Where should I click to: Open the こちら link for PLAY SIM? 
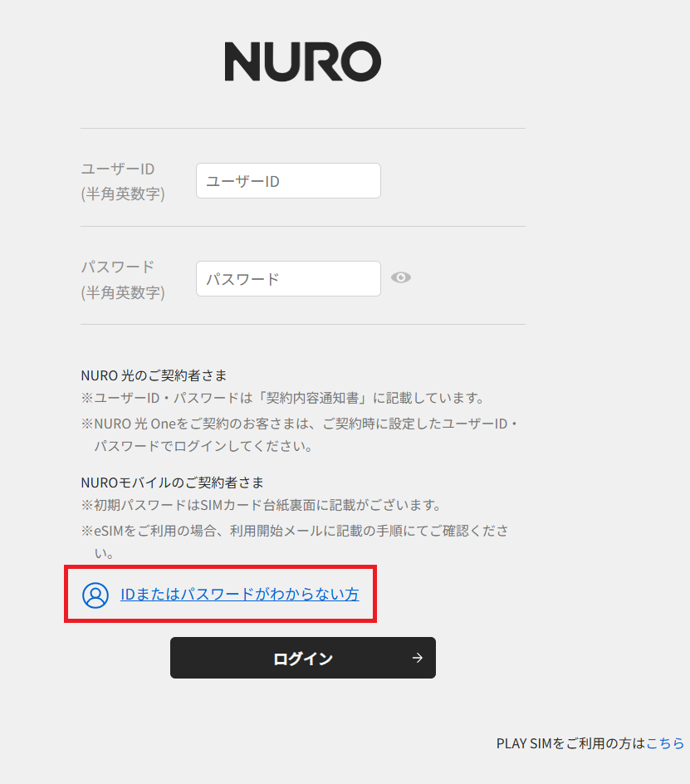[665, 743]
